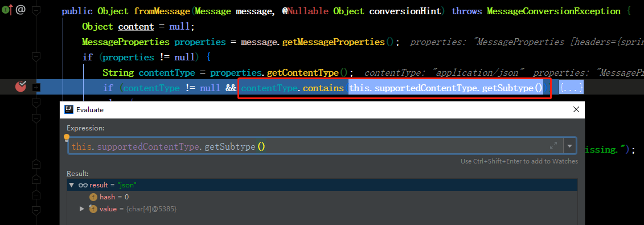Click the @ annotation gutter icon
This screenshot has height=225, width=644.
coord(20,10)
